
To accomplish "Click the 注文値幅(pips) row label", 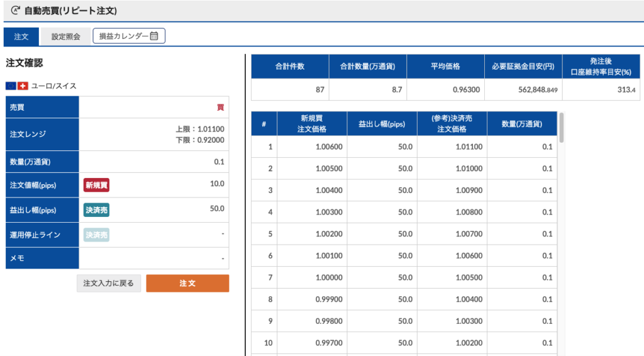I will [33, 185].
